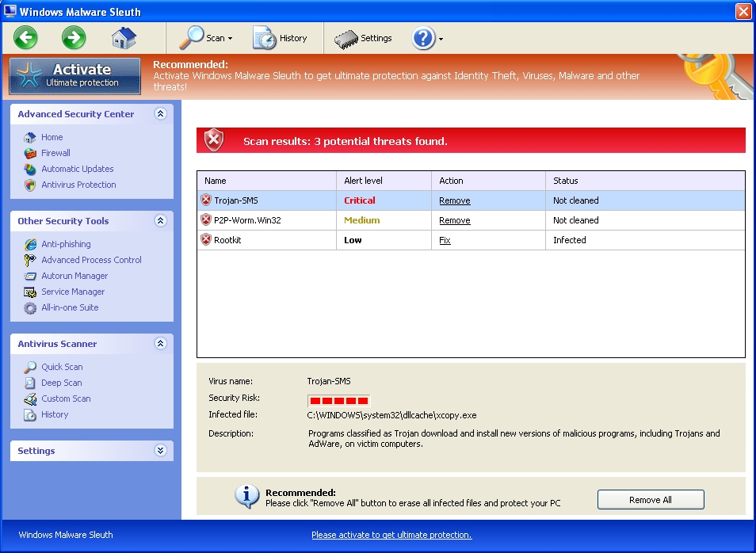Click Remove link for Trojan-SMS
The width and height of the screenshot is (756, 553).
tap(455, 200)
